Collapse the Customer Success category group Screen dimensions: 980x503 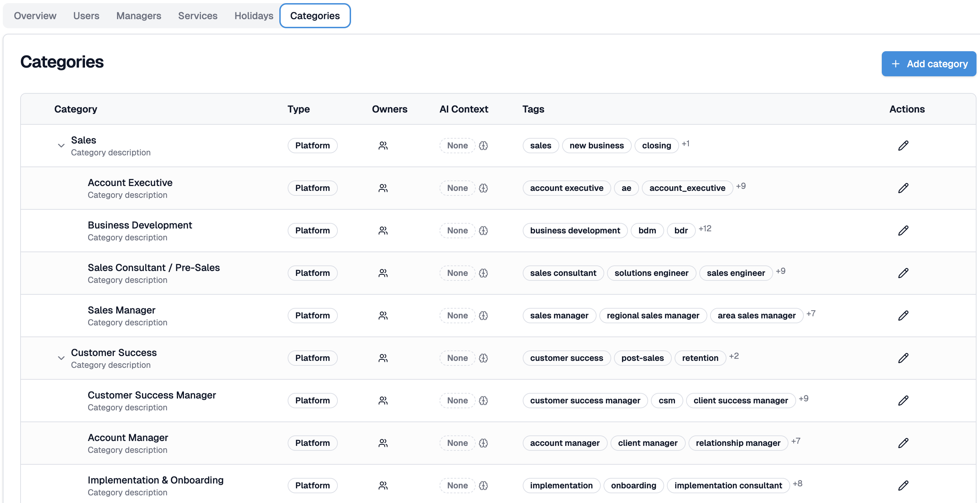point(61,358)
